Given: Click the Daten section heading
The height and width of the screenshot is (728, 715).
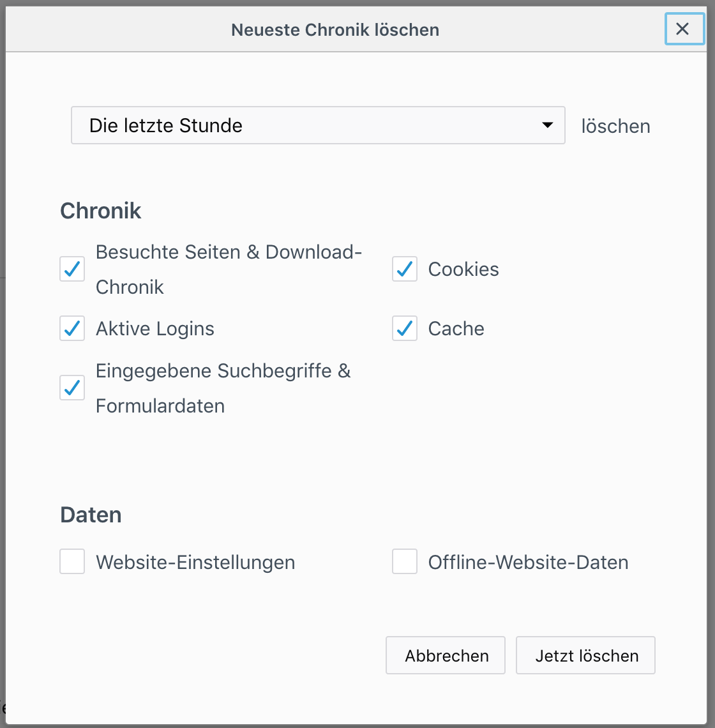Looking at the screenshot, I should (91, 515).
